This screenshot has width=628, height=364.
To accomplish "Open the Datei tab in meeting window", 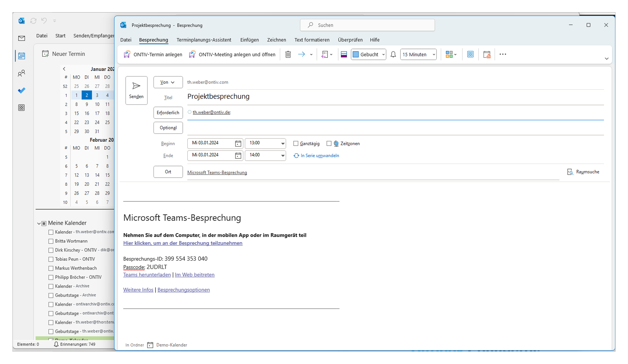I will 126,40.
